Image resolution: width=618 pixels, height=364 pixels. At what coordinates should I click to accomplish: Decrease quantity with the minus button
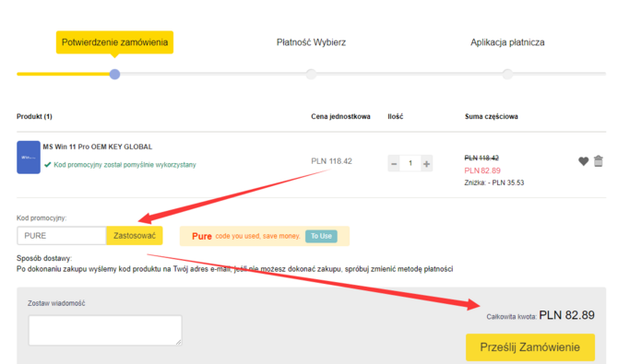(x=394, y=163)
